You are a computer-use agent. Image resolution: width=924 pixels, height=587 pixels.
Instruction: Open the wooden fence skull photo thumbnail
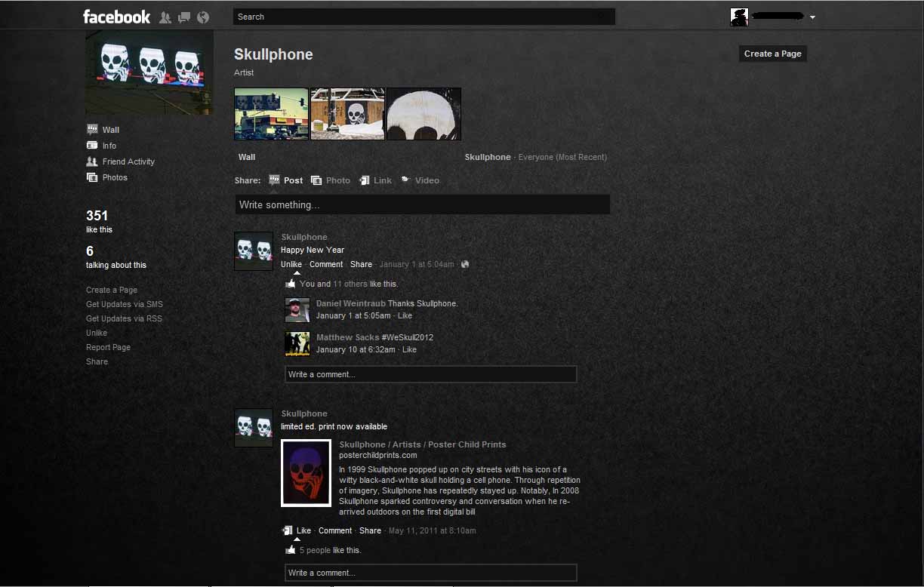(347, 114)
